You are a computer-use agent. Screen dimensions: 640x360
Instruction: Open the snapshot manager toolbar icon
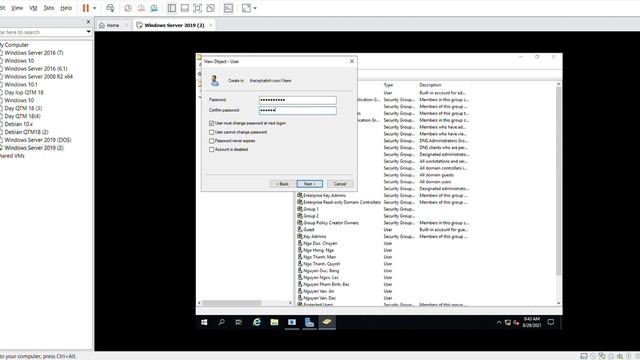coord(154,8)
